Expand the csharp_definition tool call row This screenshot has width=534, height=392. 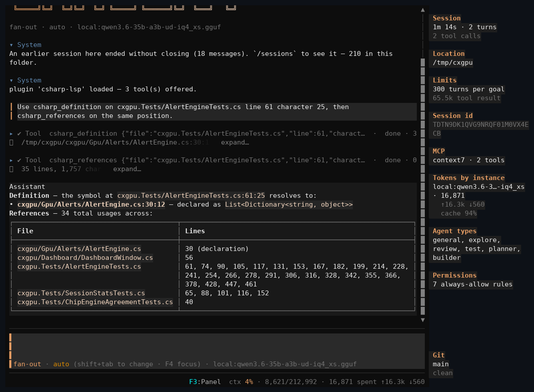pos(12,133)
